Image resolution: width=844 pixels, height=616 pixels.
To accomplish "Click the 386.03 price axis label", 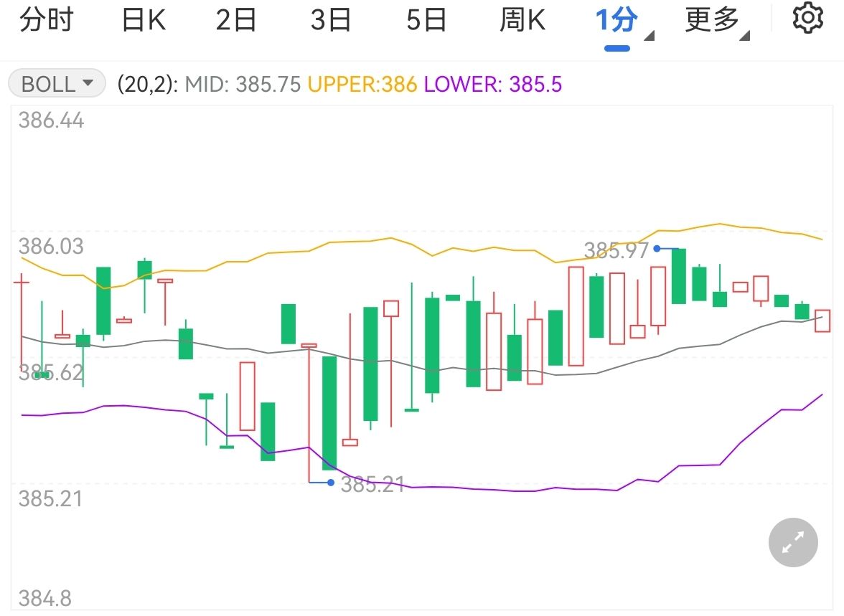I will coord(51,247).
